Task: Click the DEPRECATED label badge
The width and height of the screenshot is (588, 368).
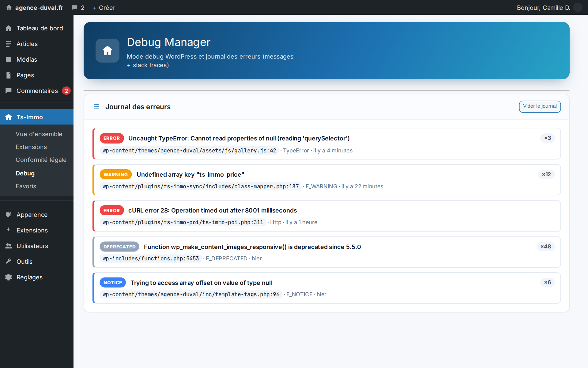Action: point(119,247)
